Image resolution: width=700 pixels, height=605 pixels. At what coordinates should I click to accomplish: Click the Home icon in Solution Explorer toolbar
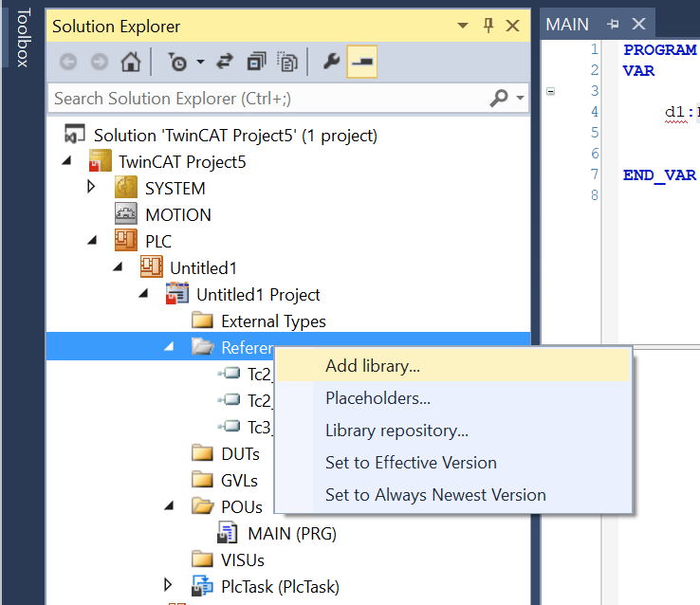point(130,62)
